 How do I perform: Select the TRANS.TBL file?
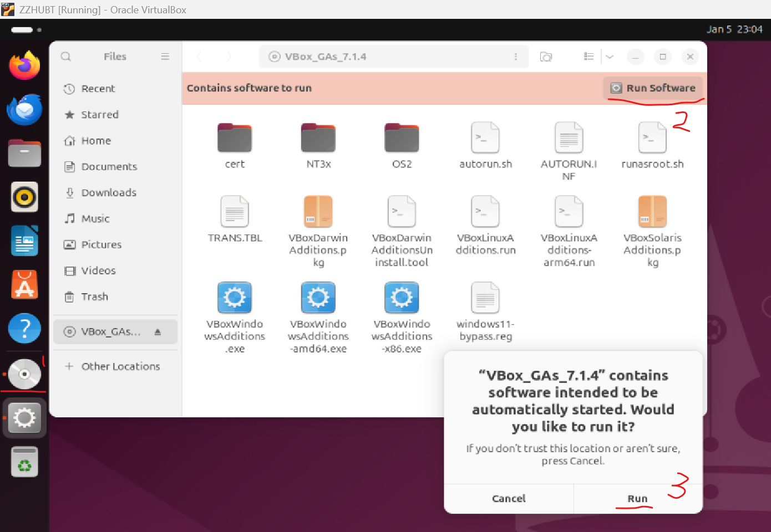[235, 219]
